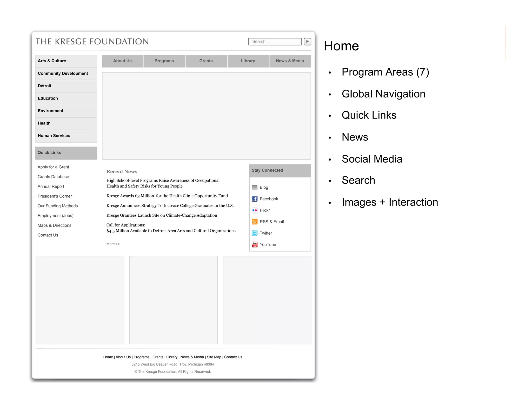Open the About Us navigation tab
Viewport: 532px width, 411px height.
(122, 61)
